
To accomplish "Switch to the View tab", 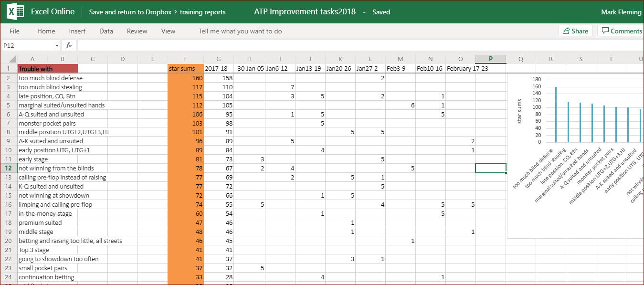I will click(x=168, y=31).
